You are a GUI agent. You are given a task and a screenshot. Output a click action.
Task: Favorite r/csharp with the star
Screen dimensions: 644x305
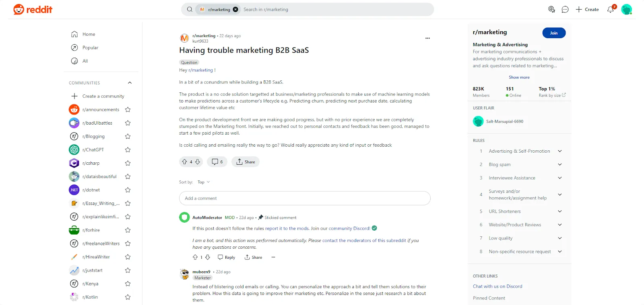[x=128, y=163]
